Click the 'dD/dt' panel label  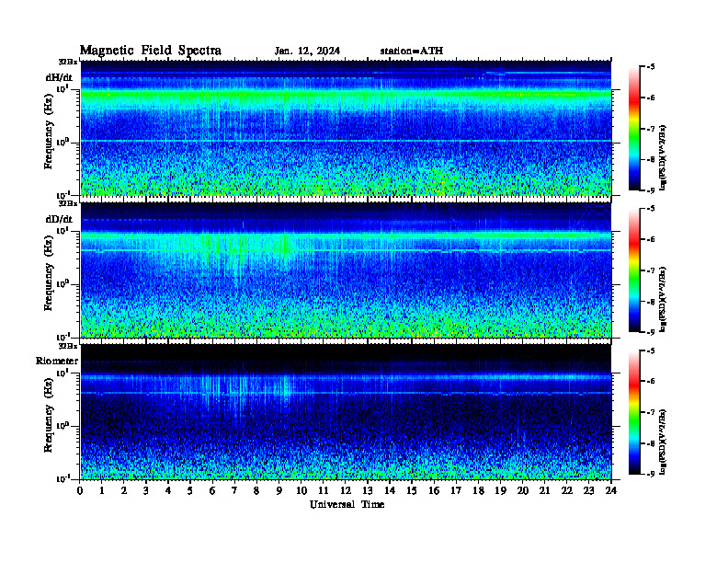59,219
